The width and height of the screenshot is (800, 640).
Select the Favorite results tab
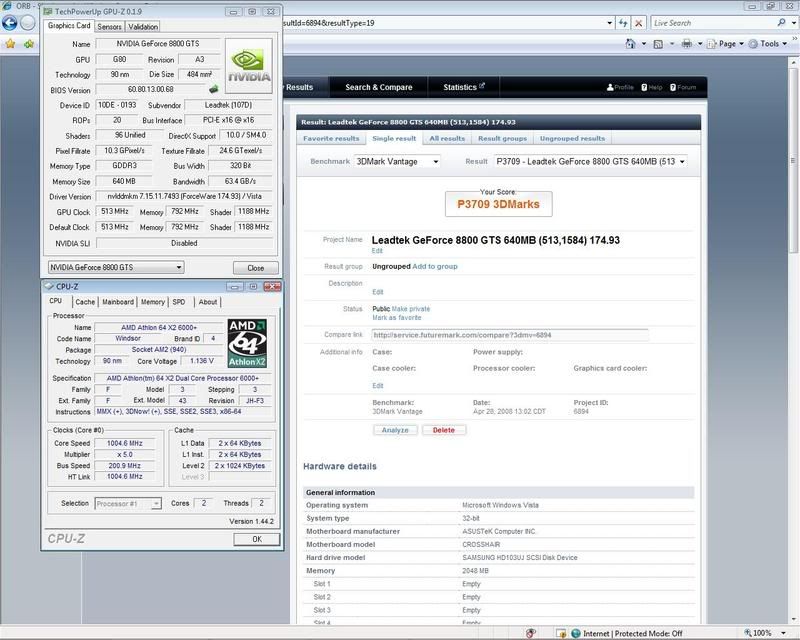pyautogui.click(x=331, y=139)
